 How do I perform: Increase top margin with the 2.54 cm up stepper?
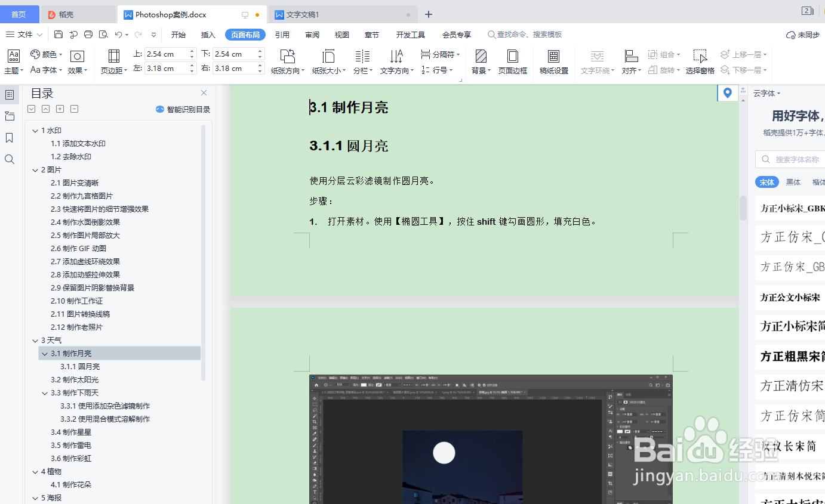tap(191, 51)
